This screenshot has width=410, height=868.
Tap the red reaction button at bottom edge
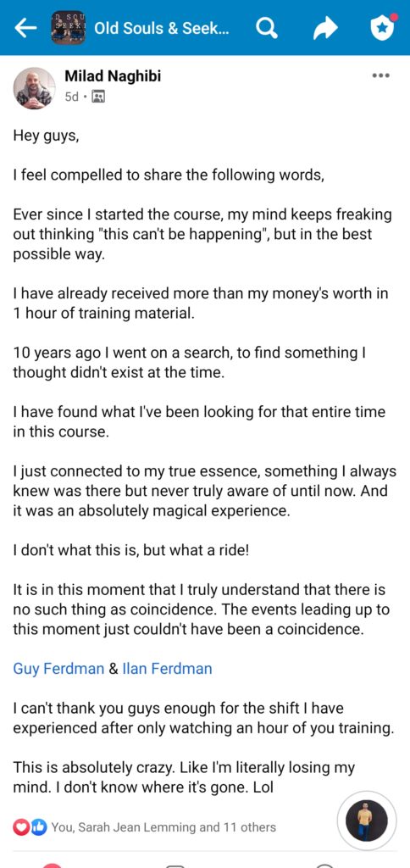52,865
